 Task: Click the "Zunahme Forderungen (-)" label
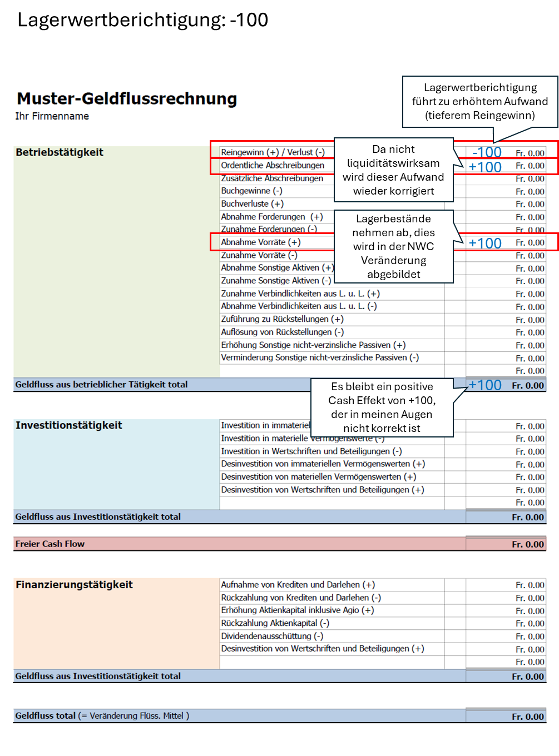point(269,229)
